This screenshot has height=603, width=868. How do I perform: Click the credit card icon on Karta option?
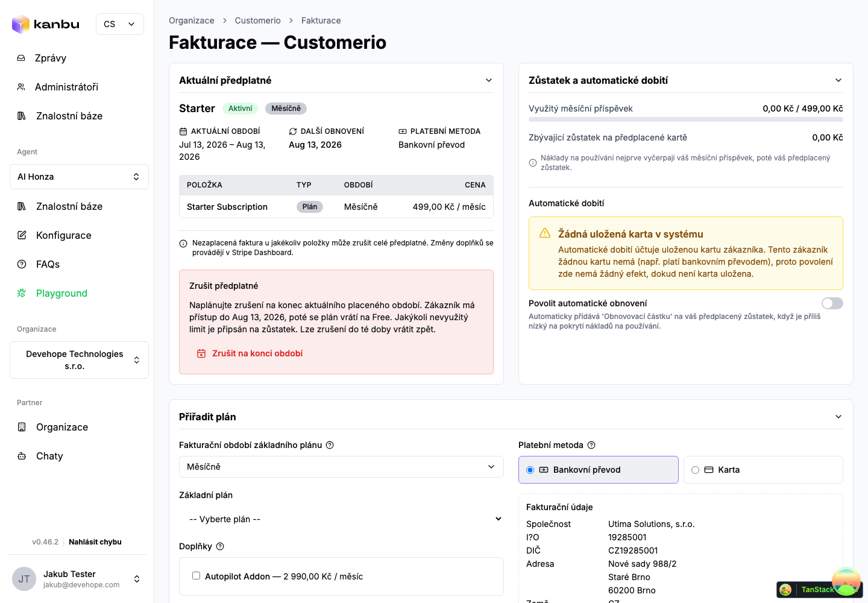pos(709,470)
